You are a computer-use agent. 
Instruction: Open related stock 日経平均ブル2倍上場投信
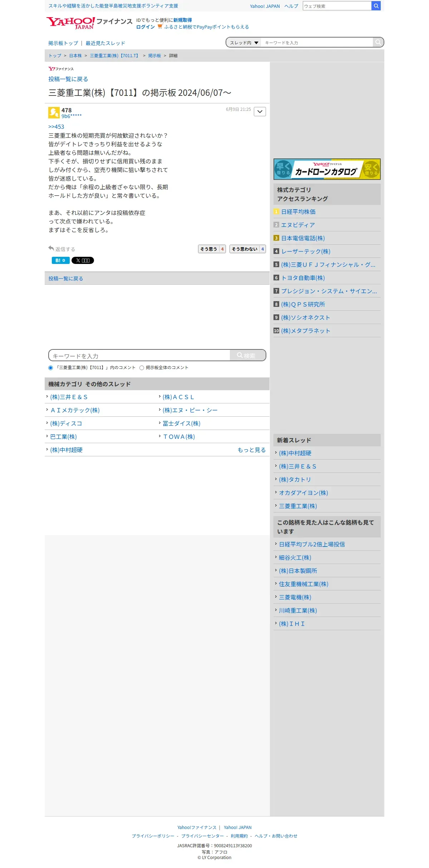(x=312, y=544)
